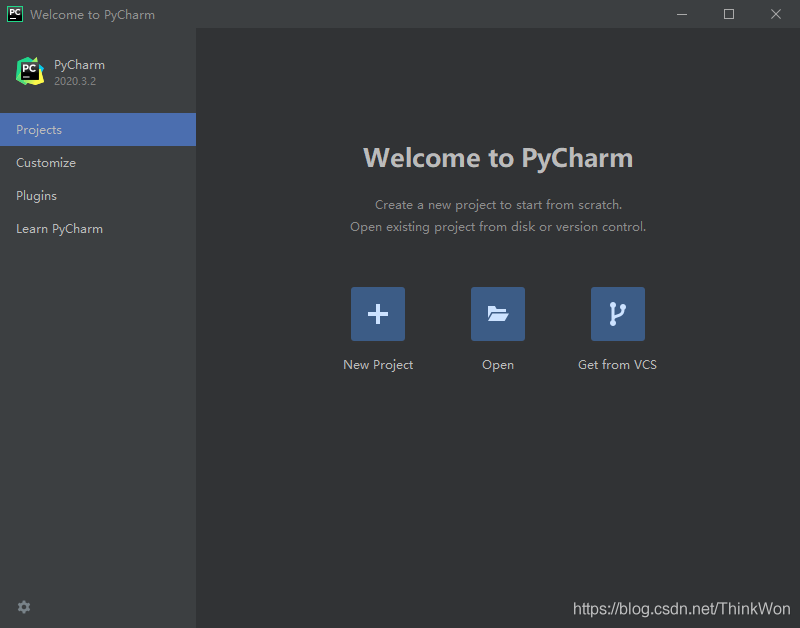Open the settings gear in the sidebar
Screen dimensions: 800x628
point(24,607)
